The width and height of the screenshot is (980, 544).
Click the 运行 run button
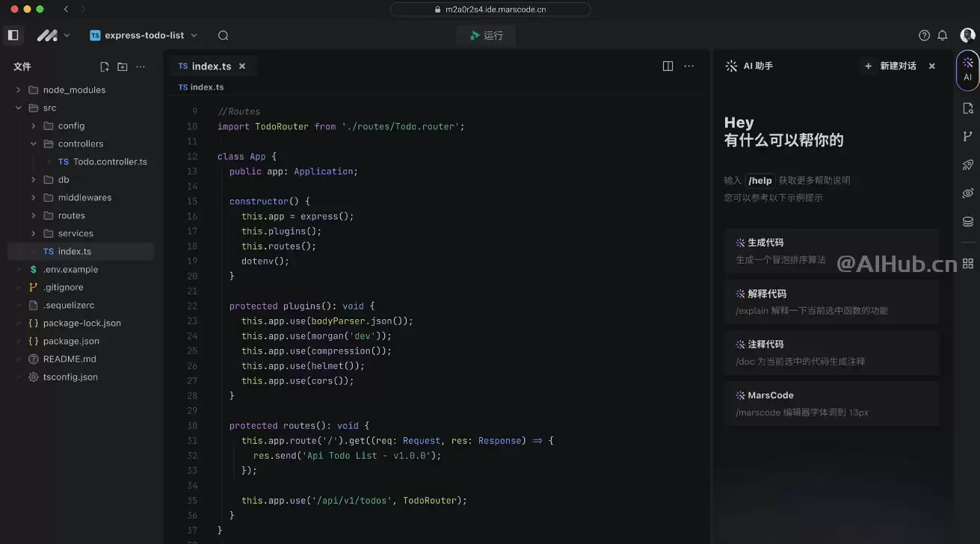point(486,35)
